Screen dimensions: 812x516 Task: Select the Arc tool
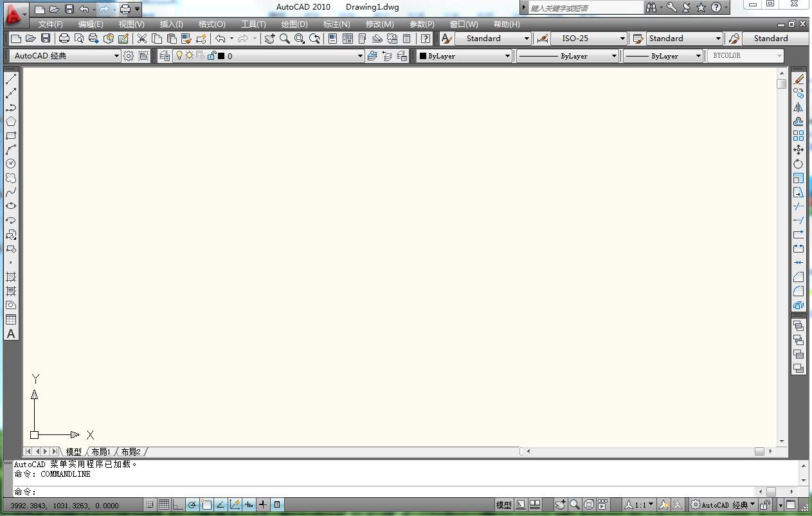11,150
